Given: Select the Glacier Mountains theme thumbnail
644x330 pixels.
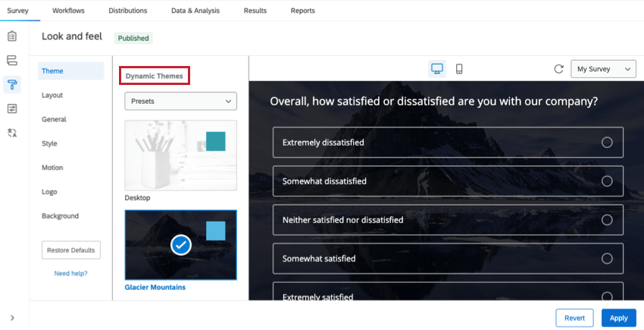Looking at the screenshot, I should click(181, 245).
